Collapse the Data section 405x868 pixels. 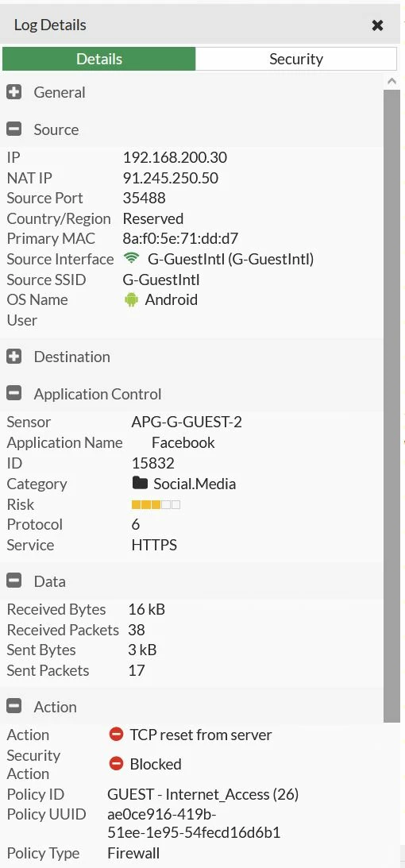click(x=13, y=581)
